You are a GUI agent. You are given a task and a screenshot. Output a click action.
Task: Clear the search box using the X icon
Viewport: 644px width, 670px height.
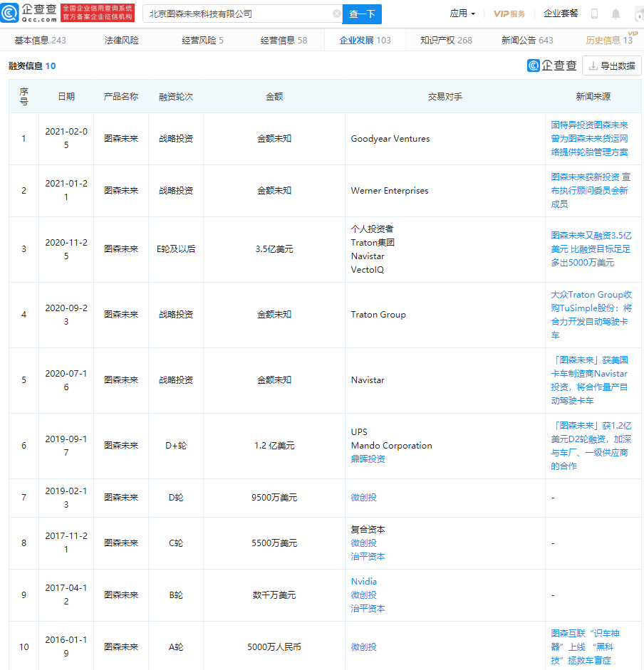pyautogui.click(x=336, y=14)
